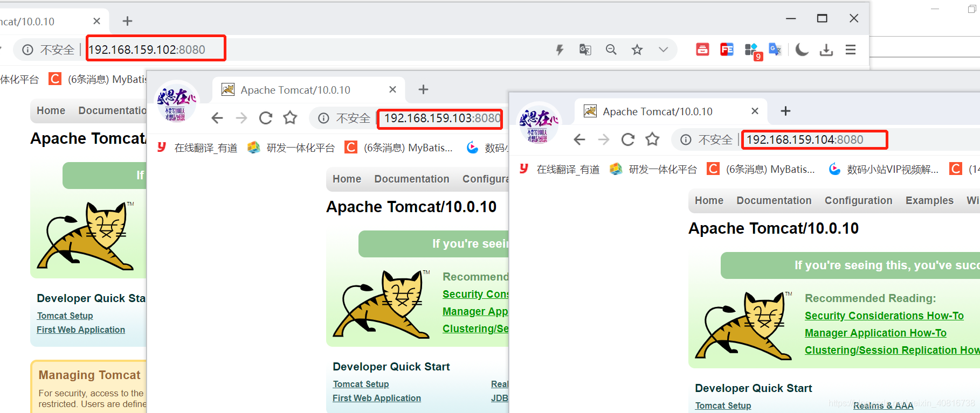Screen dimensions: 980x413
Task: Reload page in second browser window
Action: coord(266,118)
